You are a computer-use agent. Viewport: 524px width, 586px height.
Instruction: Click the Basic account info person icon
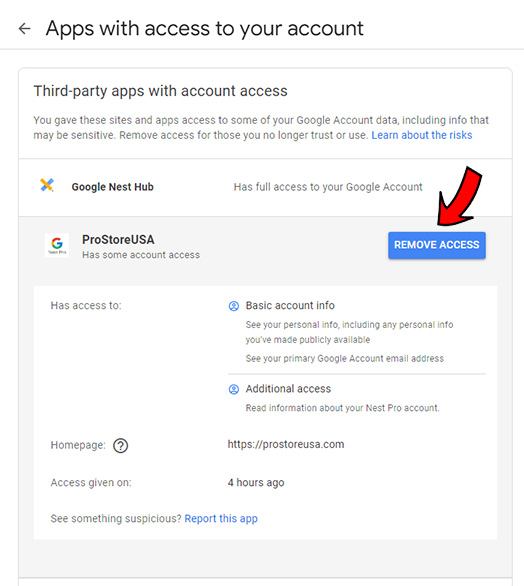pyautogui.click(x=234, y=306)
